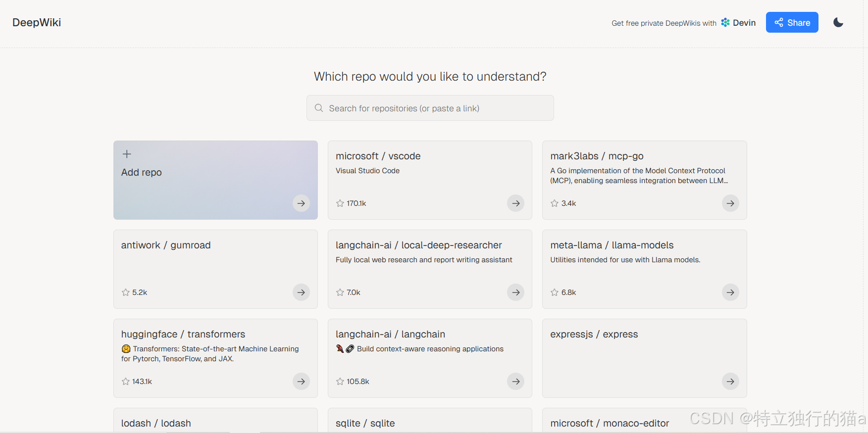Click the plus icon on Add repo card
The image size is (868, 433).
click(x=127, y=154)
